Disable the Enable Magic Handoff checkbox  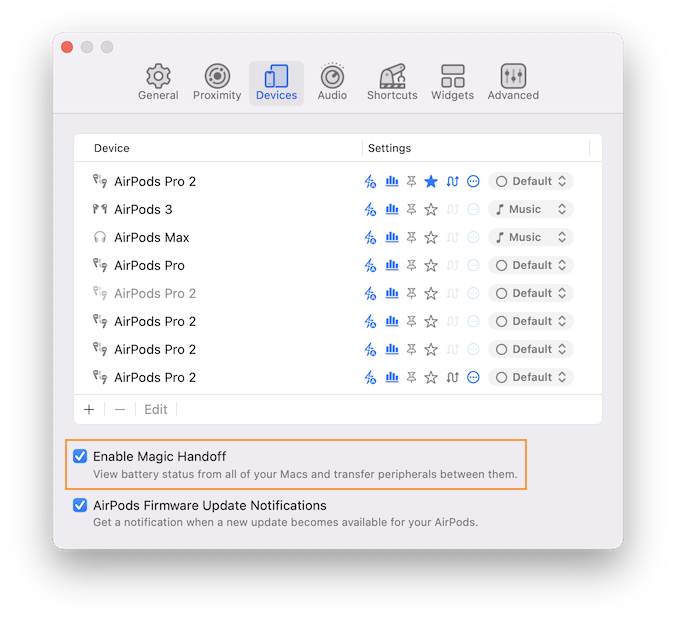point(80,456)
